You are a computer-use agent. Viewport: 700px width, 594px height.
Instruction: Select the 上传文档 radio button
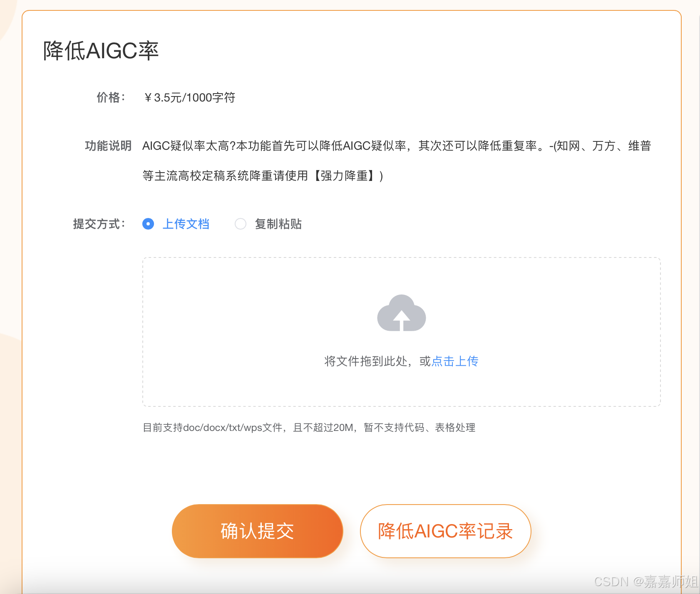148,224
